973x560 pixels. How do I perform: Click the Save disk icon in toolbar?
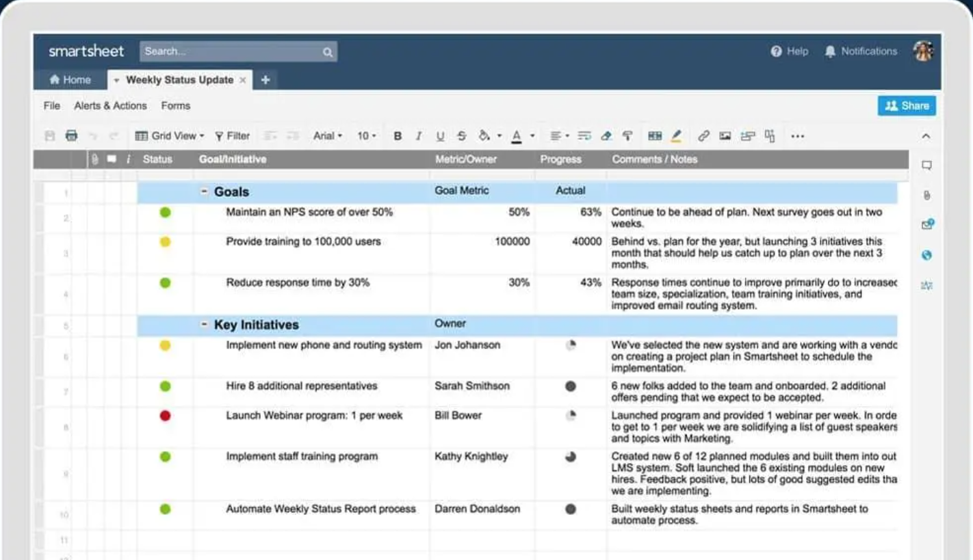[x=50, y=136]
